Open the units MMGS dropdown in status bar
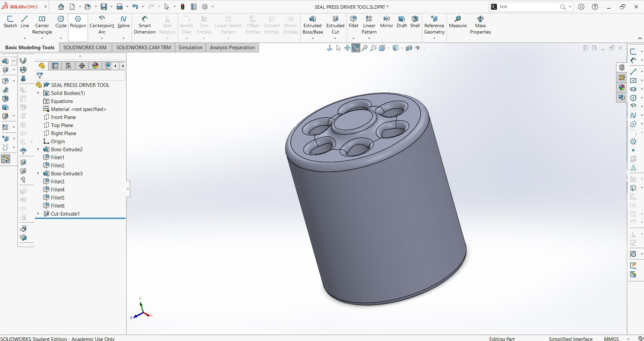Image resolution: width=644 pixels, height=341 pixels. (x=628, y=339)
